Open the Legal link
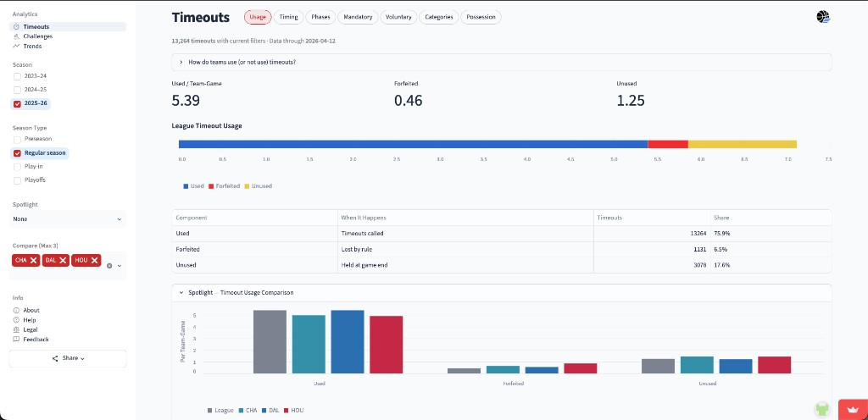 [31, 329]
